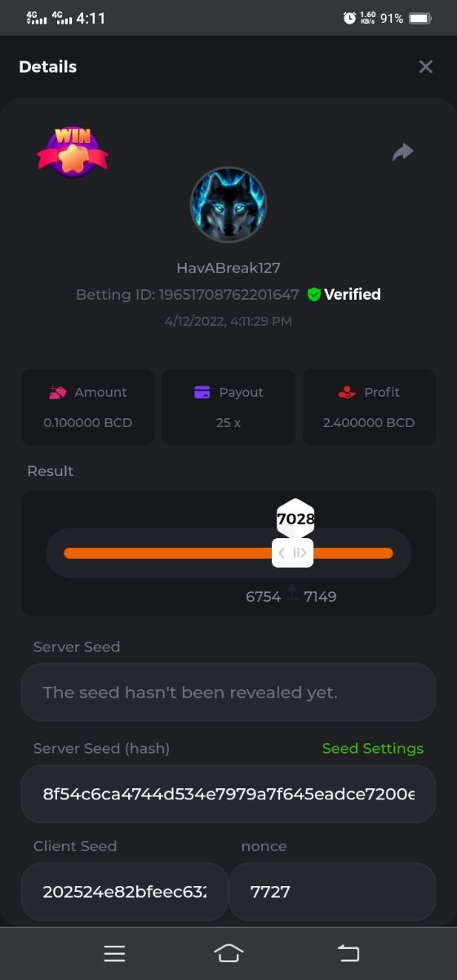Image resolution: width=457 pixels, height=980 pixels.
Task: Tap the nonce field showing 7727
Action: coord(332,892)
